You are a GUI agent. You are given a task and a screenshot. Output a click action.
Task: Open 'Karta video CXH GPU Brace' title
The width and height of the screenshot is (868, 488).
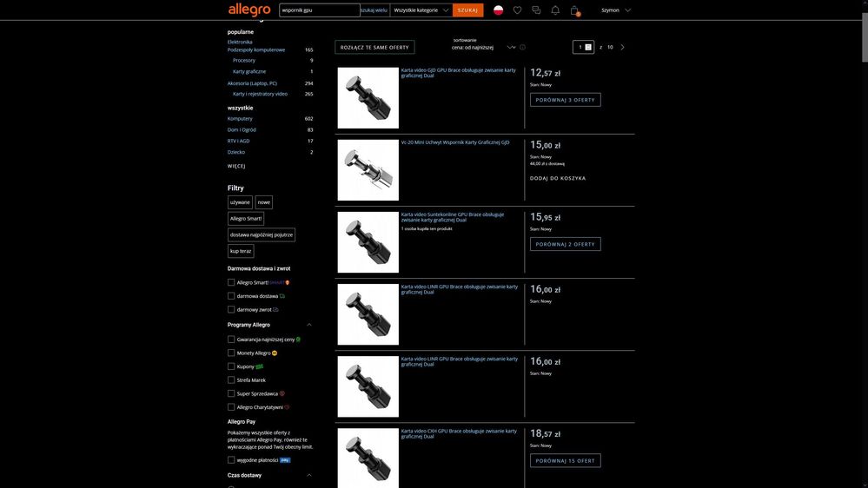459,434
